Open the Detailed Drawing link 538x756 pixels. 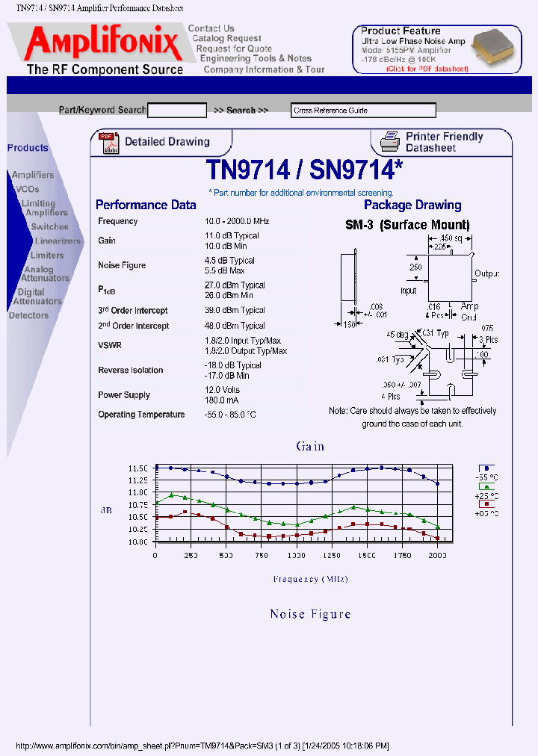[x=167, y=142]
